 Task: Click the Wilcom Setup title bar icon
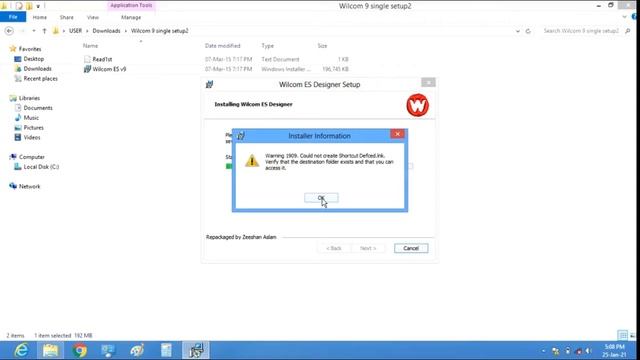(209, 84)
